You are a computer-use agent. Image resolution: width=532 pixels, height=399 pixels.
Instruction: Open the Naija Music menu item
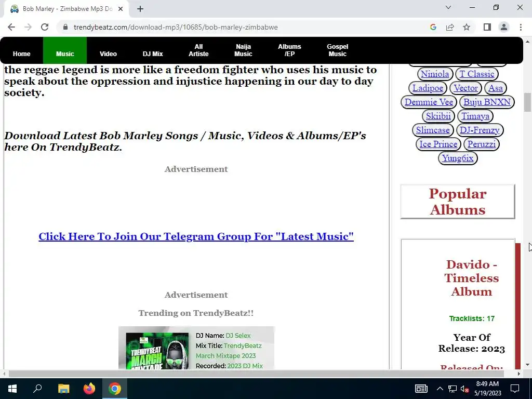point(243,50)
